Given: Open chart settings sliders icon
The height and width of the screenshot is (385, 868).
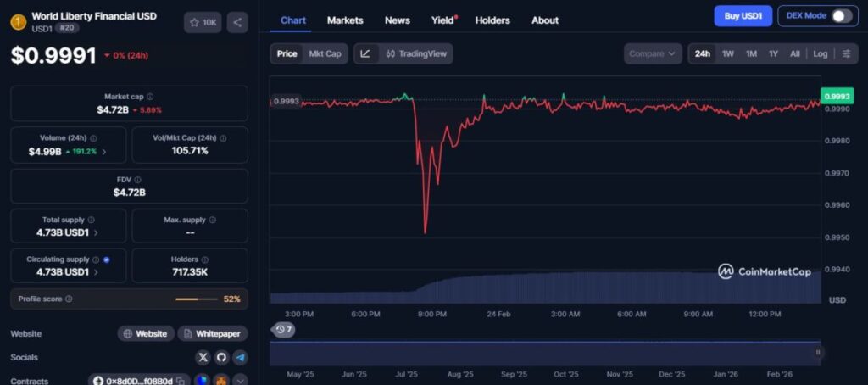Looking at the screenshot, I should click(846, 53).
